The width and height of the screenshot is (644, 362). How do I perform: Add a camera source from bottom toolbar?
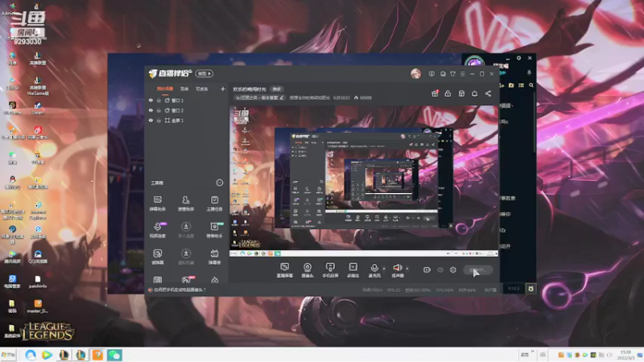tap(308, 270)
